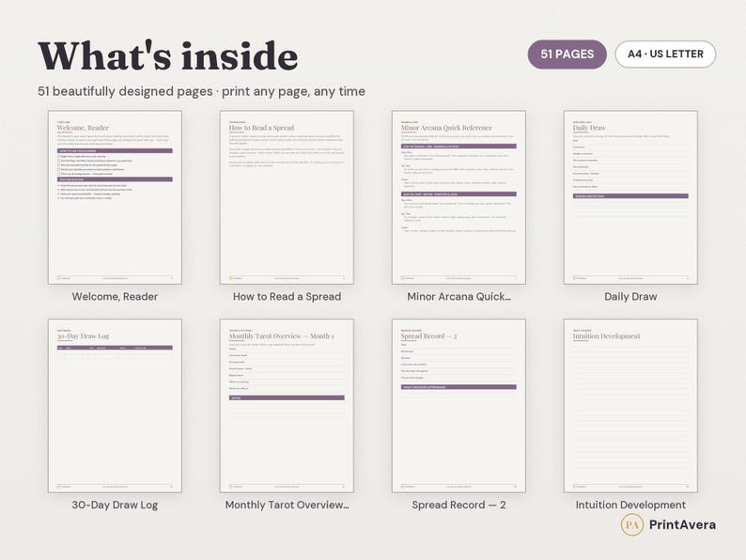Select the 51 PAGES purple badge
This screenshot has width=746, height=560.
coord(567,54)
